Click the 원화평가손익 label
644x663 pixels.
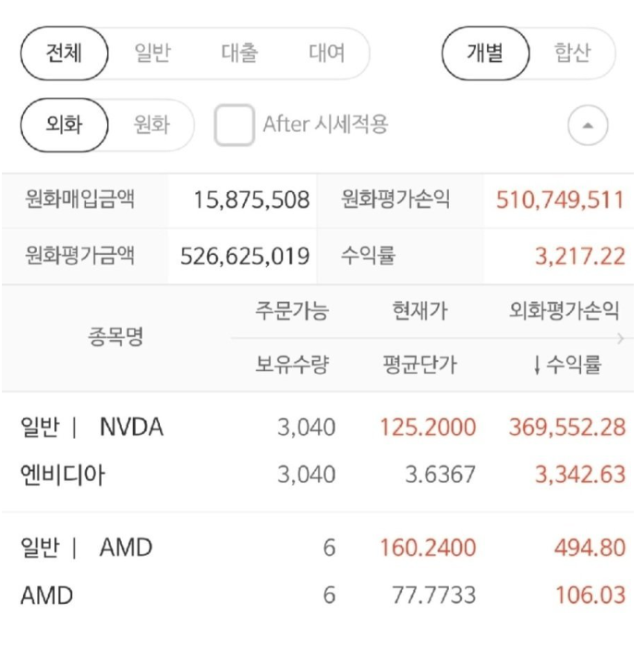click(395, 199)
